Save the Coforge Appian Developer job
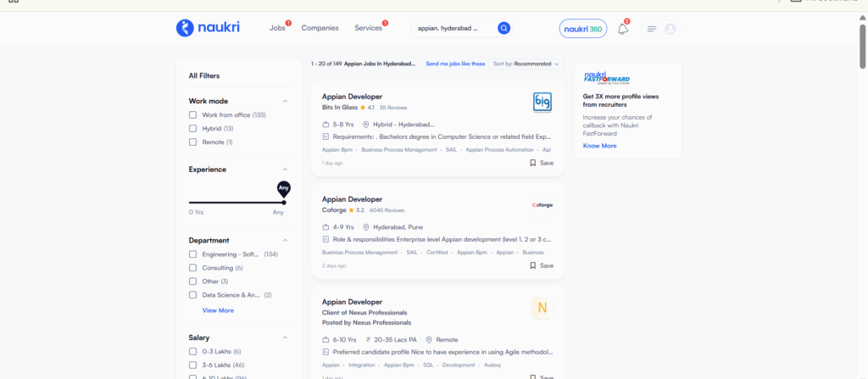Viewport: 868px width, 379px height. (542, 265)
